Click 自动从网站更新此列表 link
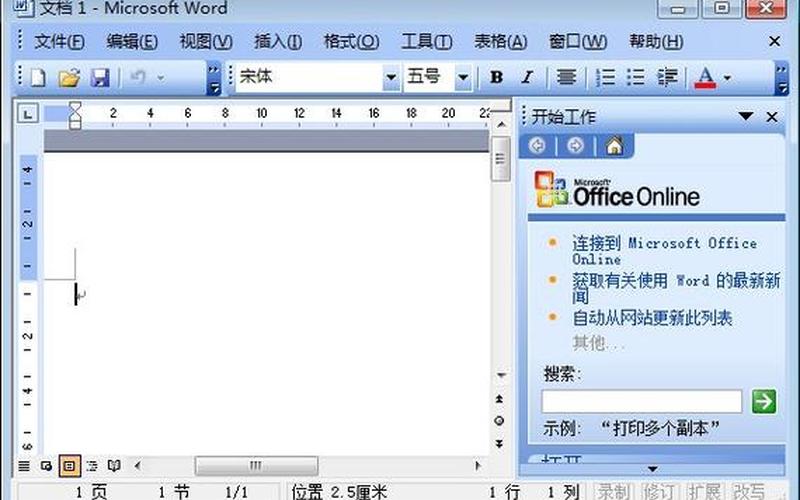The width and height of the screenshot is (800, 500). tap(652, 318)
